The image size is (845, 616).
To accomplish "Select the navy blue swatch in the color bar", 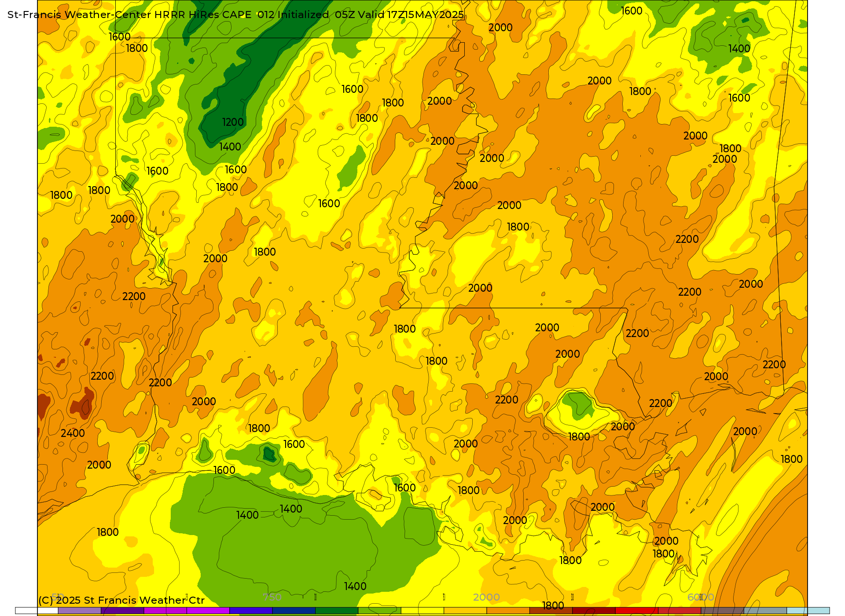I will tap(294, 611).
